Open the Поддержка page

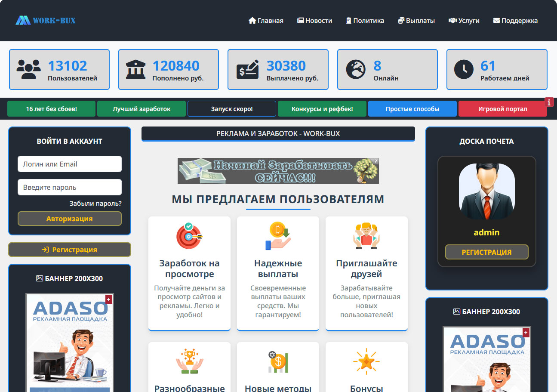(515, 21)
